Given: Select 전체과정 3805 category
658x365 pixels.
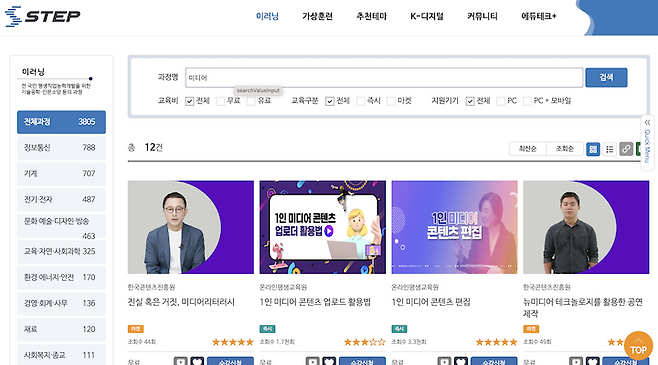Looking at the screenshot, I should (61, 122).
